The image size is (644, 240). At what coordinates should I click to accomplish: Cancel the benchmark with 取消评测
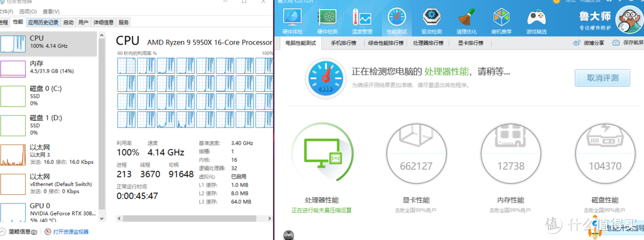[602, 77]
